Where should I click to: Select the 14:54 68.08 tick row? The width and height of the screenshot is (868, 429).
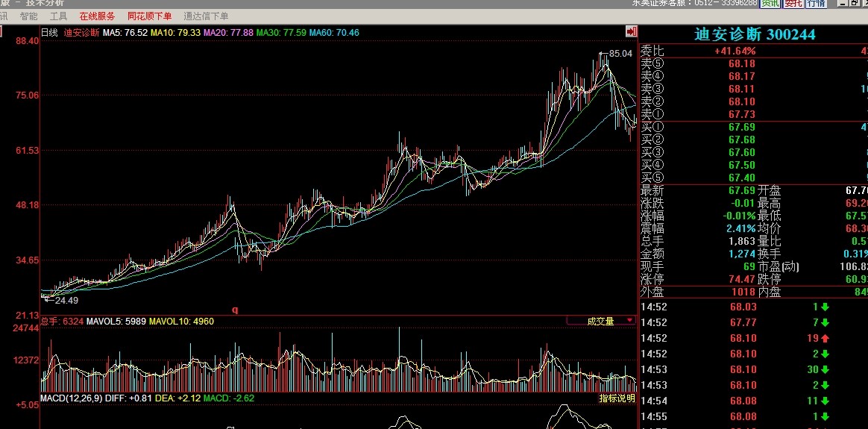click(x=754, y=401)
